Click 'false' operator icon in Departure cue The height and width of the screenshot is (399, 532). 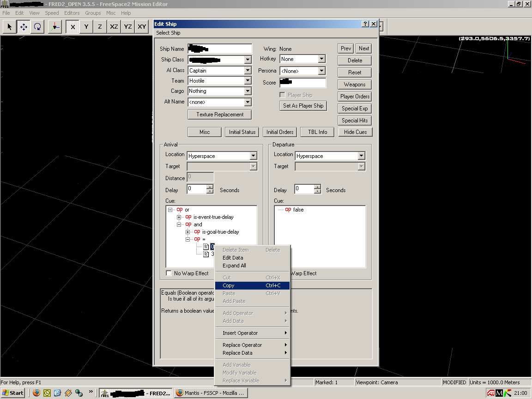point(288,210)
